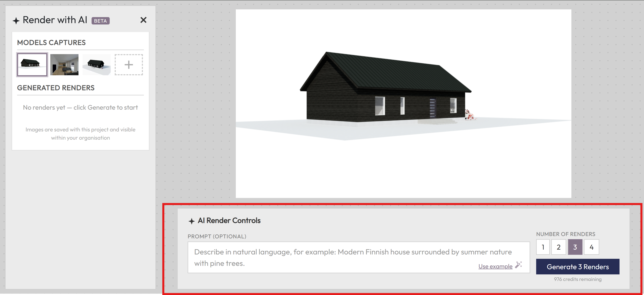Screen dimensions: 644x295
Task: Click the 'AI Render Controls' title
Action: [229, 221]
